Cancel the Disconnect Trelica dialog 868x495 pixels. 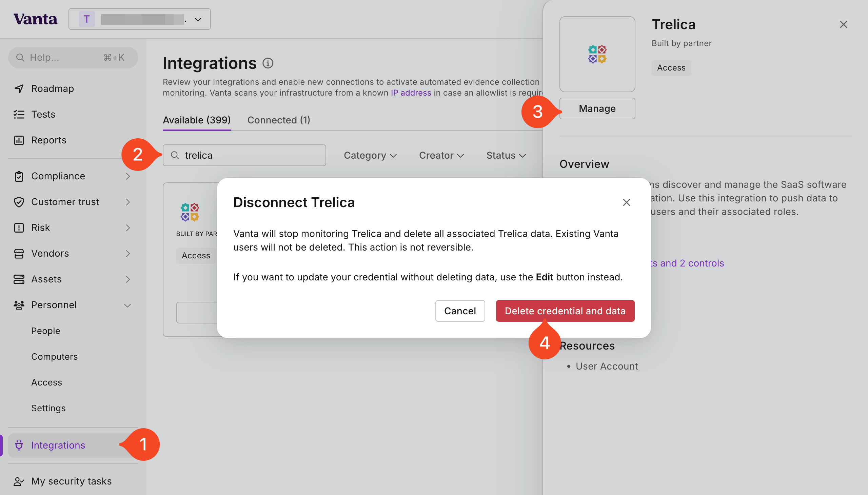pyautogui.click(x=460, y=311)
